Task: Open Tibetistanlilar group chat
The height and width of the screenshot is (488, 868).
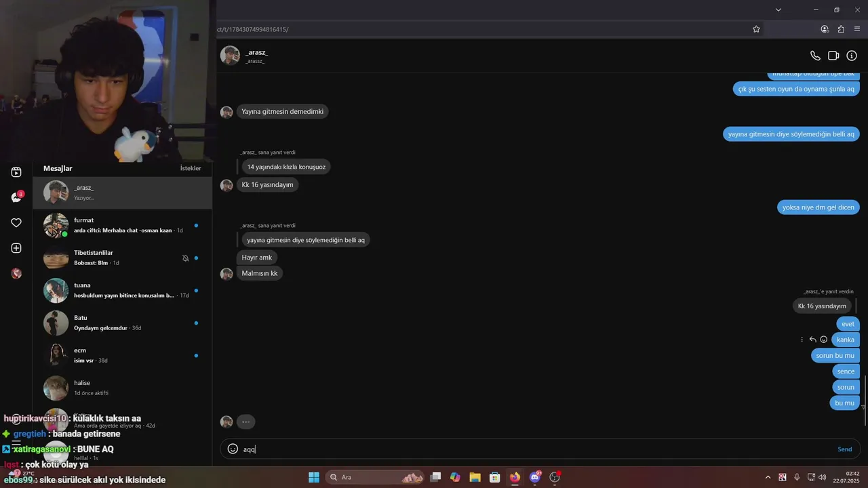Action: 123,258
